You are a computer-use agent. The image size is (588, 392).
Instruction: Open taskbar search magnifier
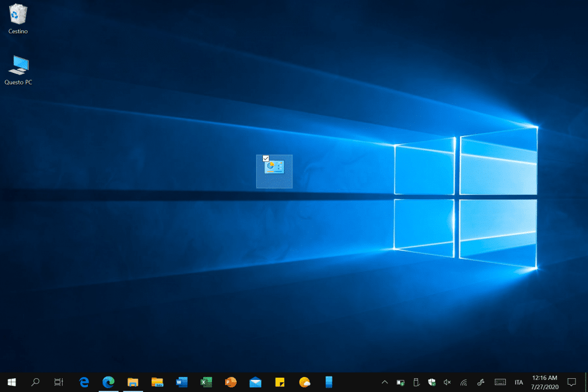point(35,382)
